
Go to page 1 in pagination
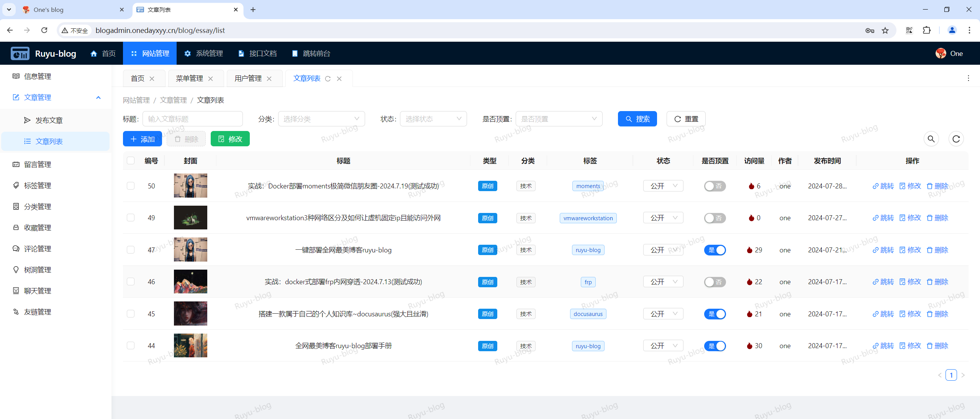pos(951,375)
